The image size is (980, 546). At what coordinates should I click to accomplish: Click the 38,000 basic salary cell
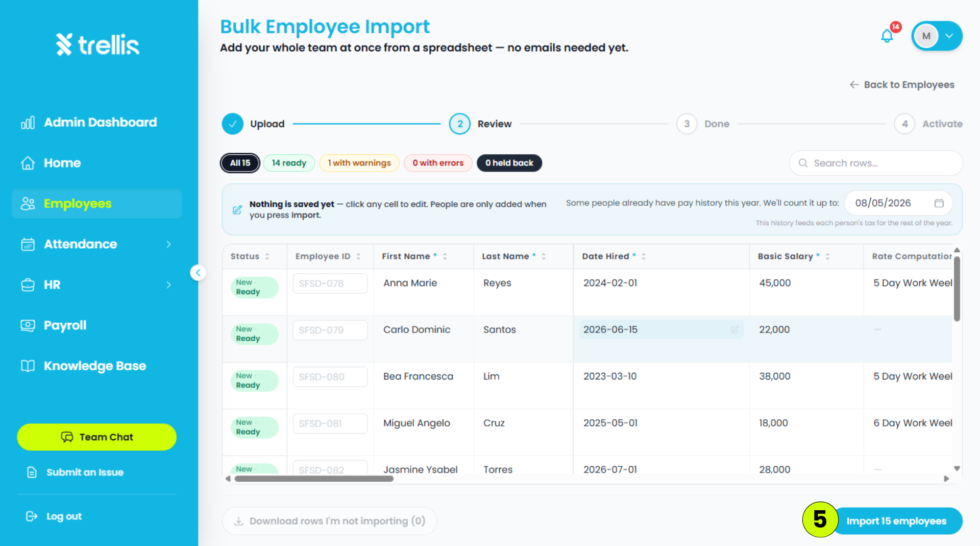(806, 386)
